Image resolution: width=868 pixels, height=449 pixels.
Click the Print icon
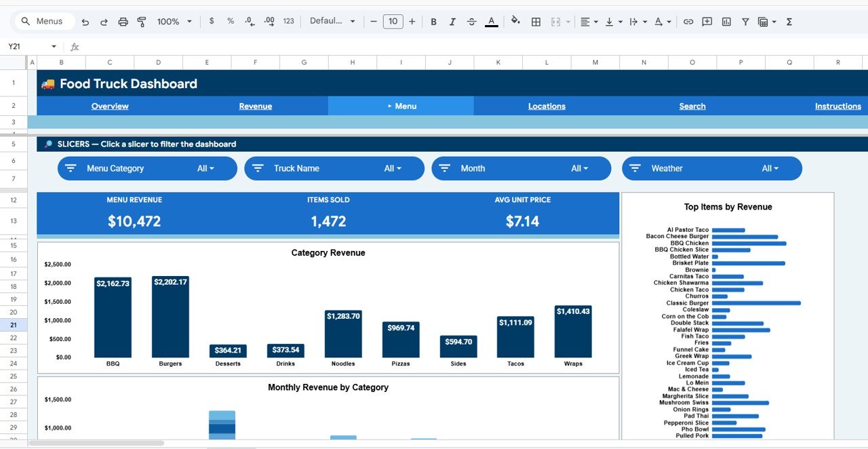(x=123, y=21)
